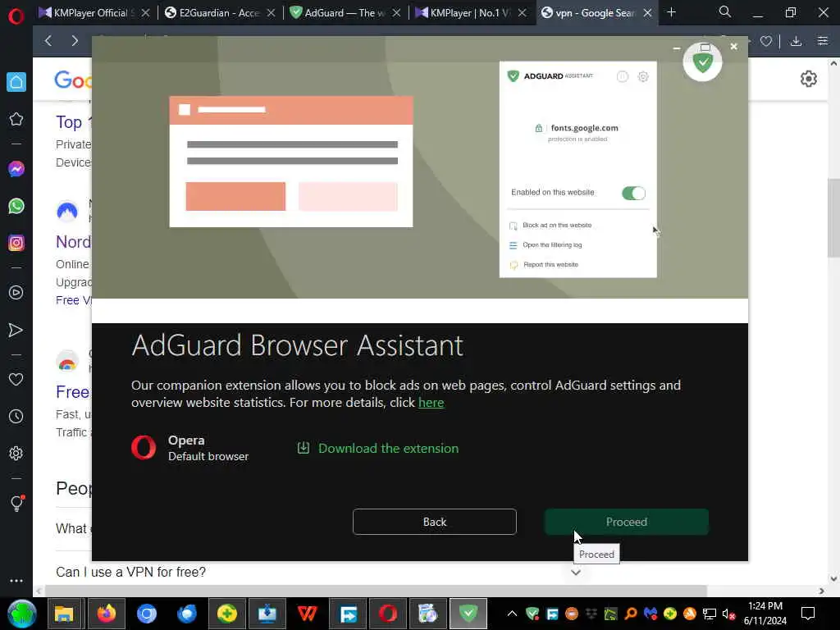Open the flow send-arrow icon in sidebar
840x630 pixels.
click(x=16, y=330)
